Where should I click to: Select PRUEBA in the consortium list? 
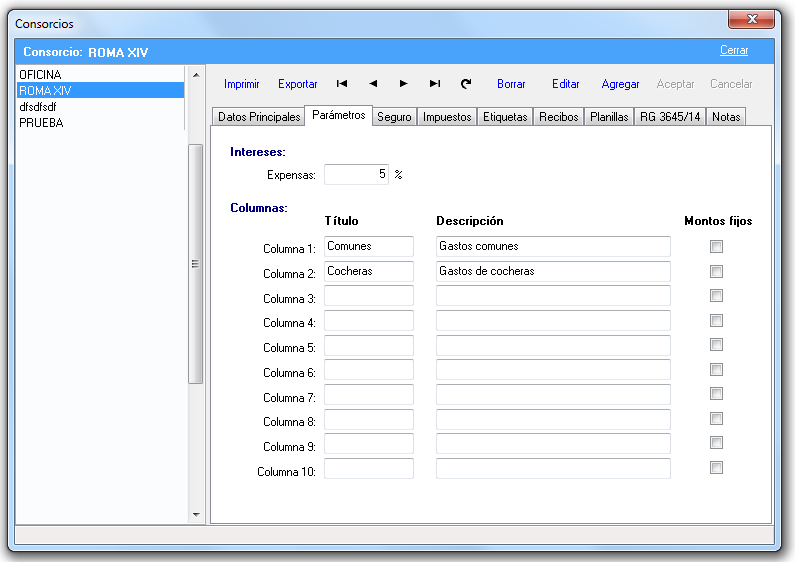41,123
